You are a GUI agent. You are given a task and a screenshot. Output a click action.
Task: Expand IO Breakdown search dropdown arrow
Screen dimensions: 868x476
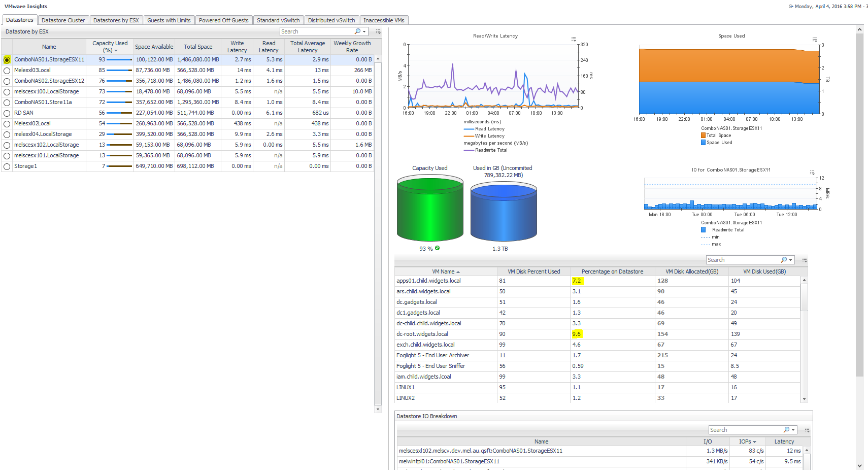[793, 430]
